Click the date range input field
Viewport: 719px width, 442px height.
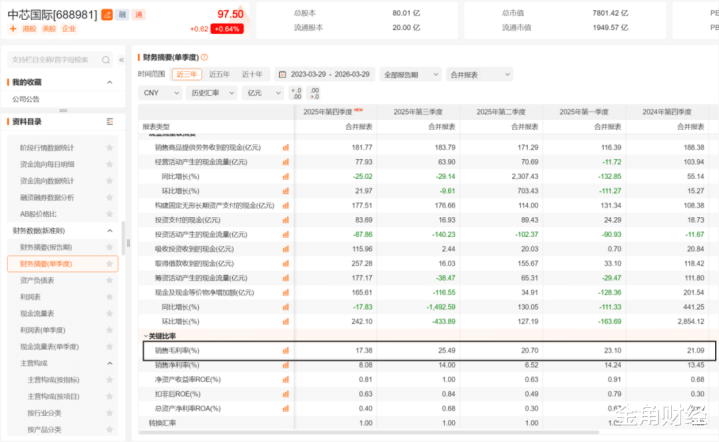(327, 75)
